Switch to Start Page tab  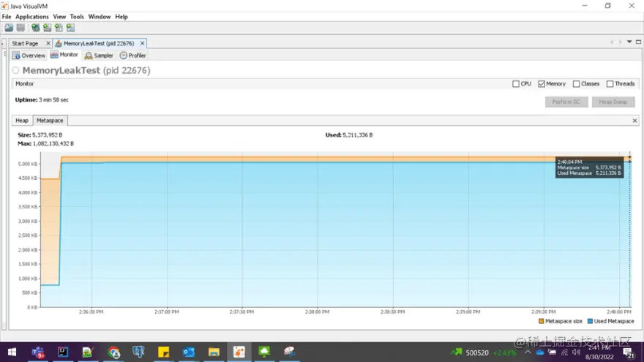pyautogui.click(x=25, y=43)
